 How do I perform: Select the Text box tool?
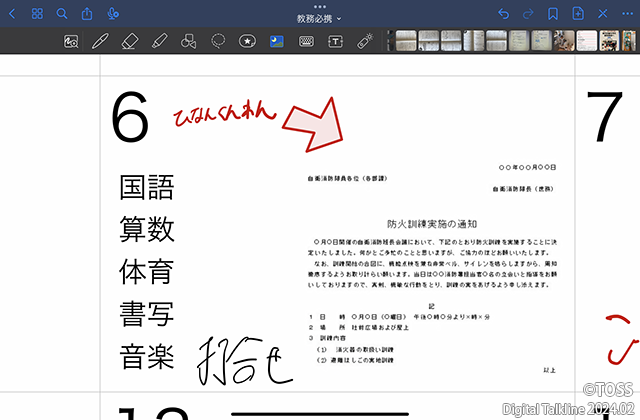[x=336, y=42]
